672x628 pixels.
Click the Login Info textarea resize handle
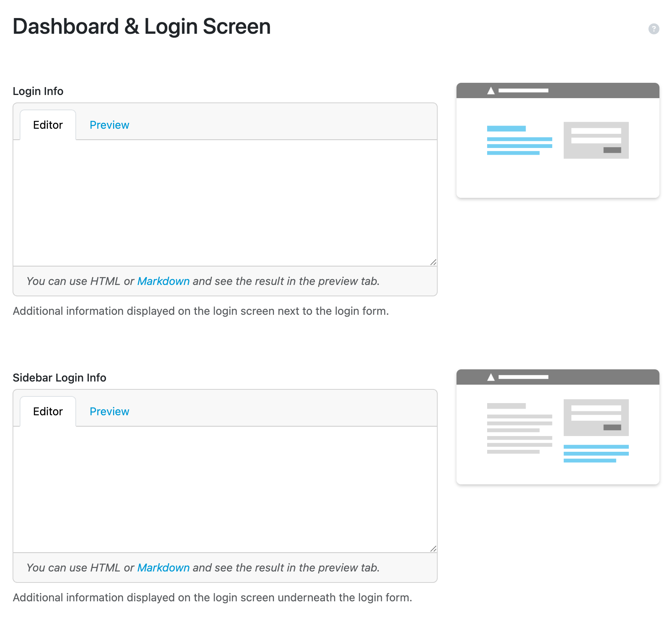point(433,262)
